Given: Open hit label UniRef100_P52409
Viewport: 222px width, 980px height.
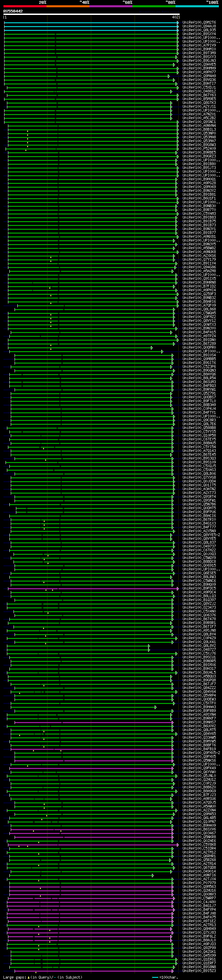Looking at the screenshot, I should click(199, 148).
